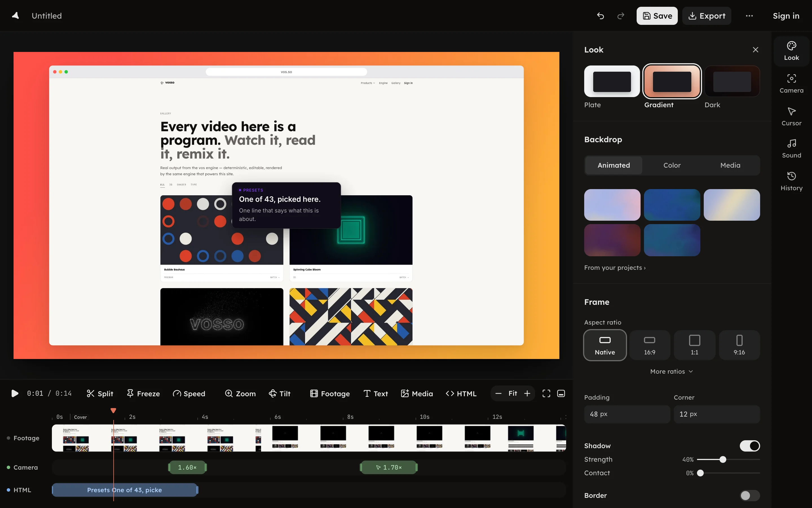Image resolution: width=812 pixels, height=508 pixels.
Task: Switch Backdrop to Media tab
Action: [x=730, y=165]
